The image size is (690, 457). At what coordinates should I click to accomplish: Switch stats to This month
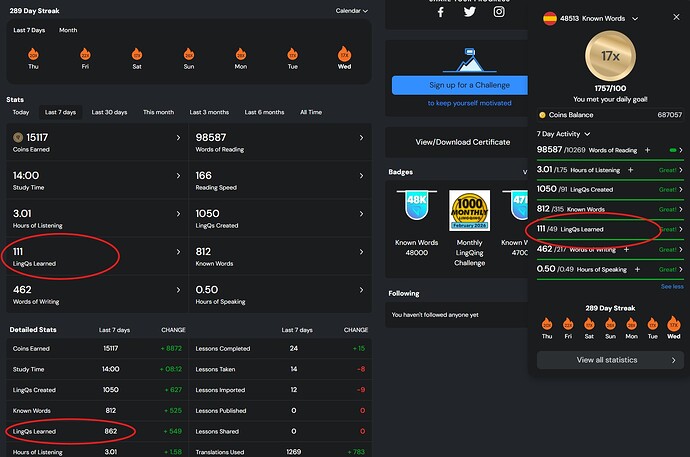point(158,112)
